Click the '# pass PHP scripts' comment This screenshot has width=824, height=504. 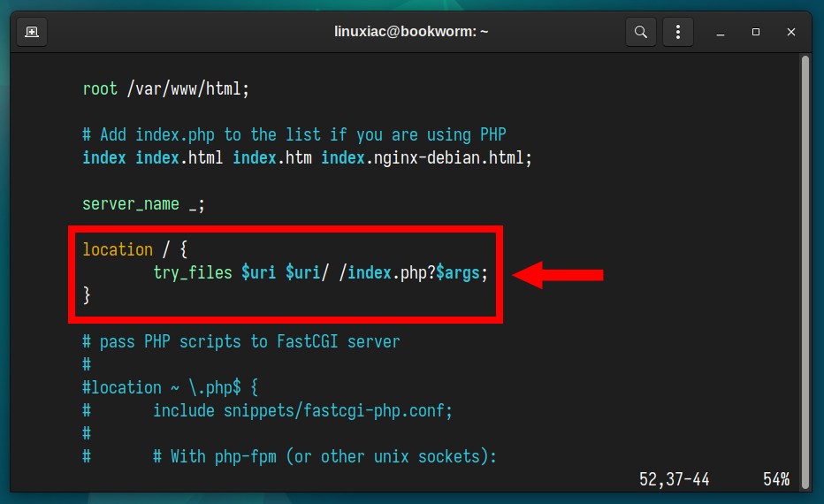coord(240,341)
